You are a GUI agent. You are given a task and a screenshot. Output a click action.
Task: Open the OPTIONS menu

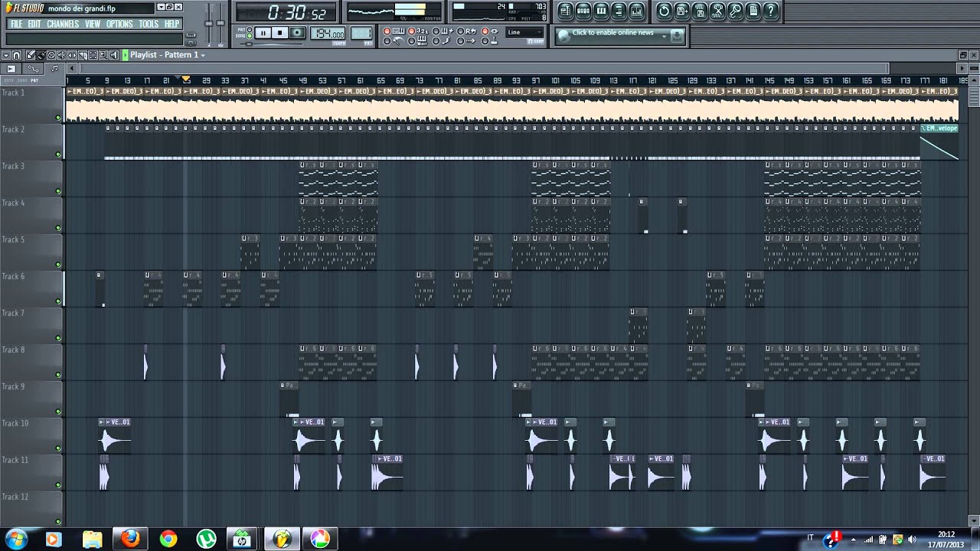point(119,24)
